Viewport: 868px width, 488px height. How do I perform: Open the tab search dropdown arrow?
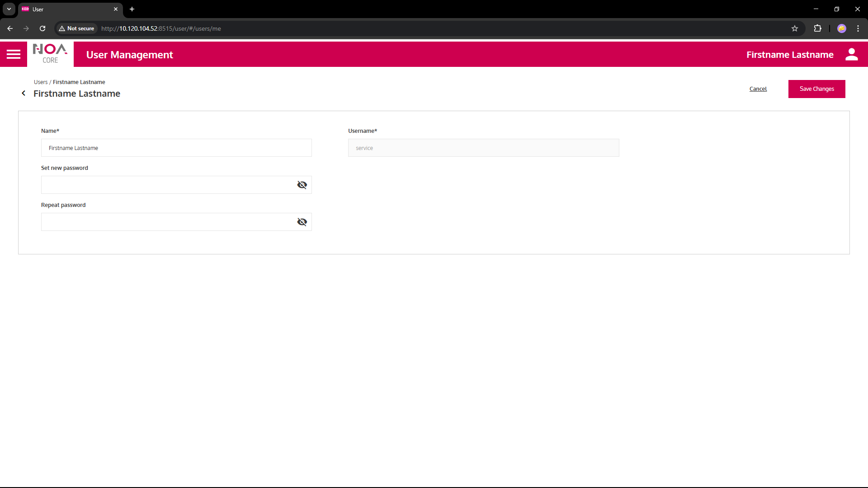pos(9,9)
